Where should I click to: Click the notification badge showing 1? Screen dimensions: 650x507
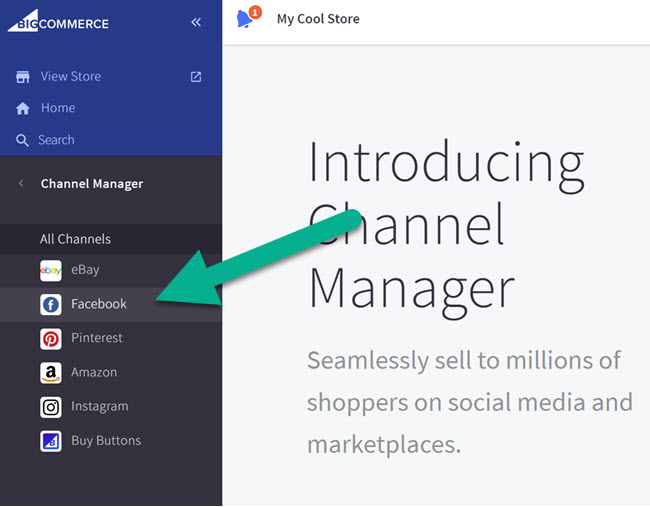(x=255, y=12)
